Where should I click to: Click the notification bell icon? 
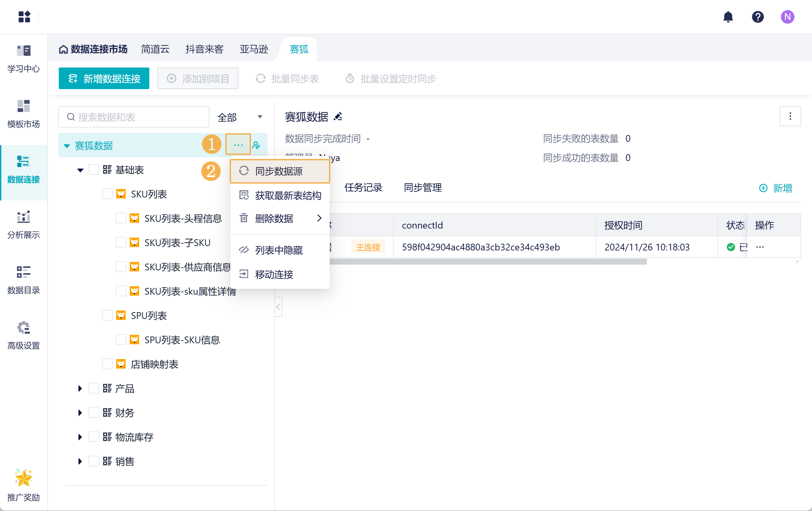[728, 17]
